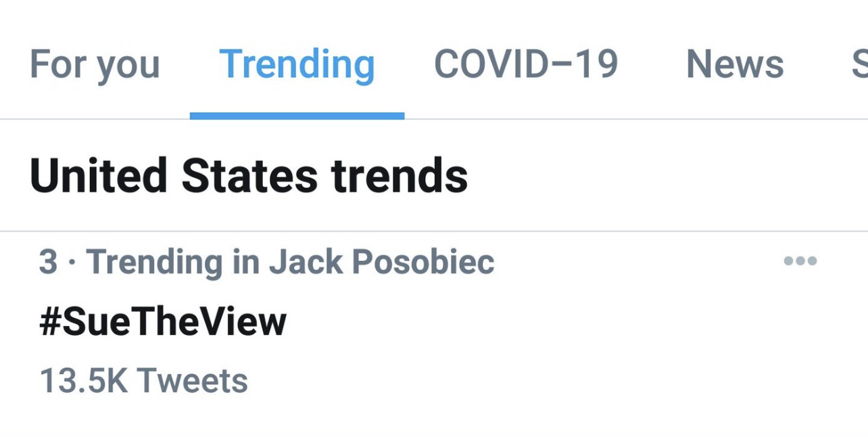Click the rank number 3 of the trend

coord(48,262)
